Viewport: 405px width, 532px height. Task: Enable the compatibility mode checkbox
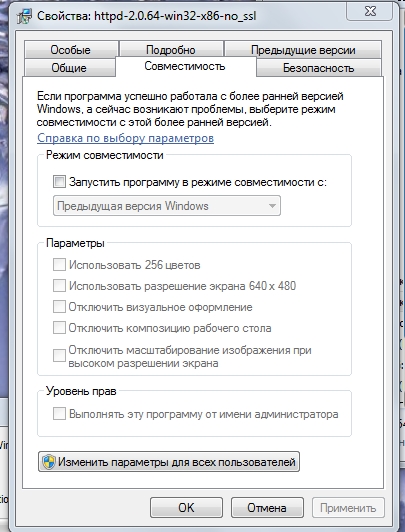click(59, 182)
